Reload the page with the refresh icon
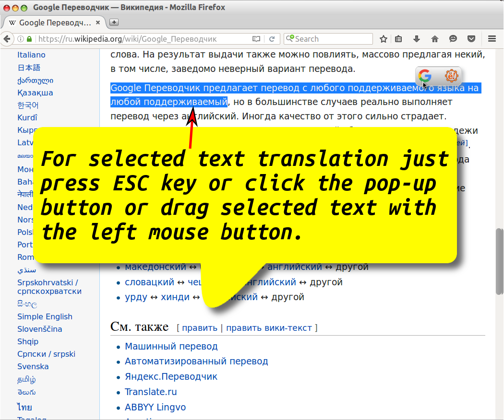 point(272,39)
